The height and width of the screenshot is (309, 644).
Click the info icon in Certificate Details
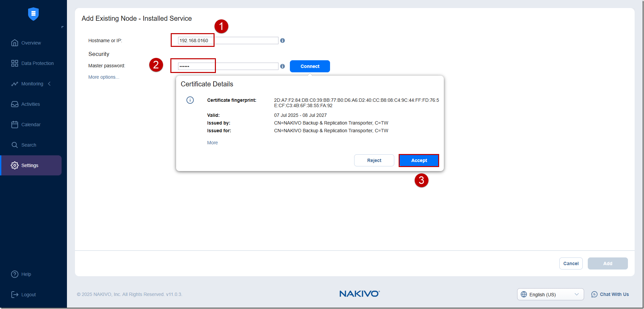point(190,100)
